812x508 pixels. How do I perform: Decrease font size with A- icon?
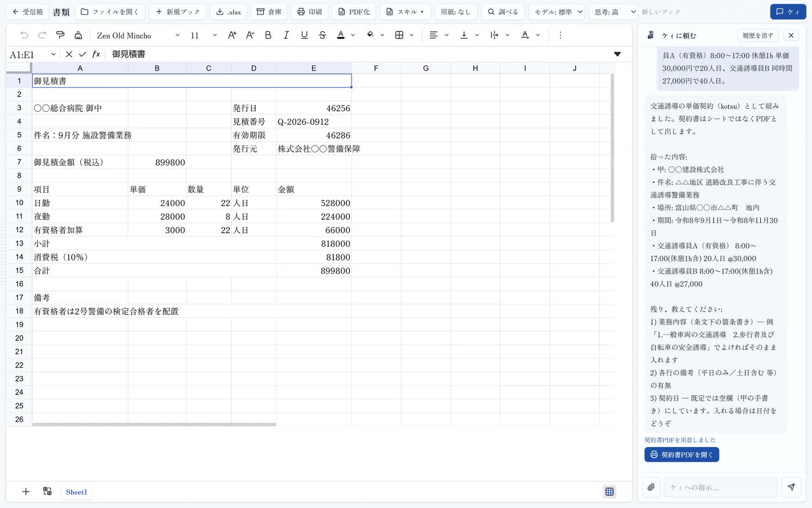click(x=250, y=35)
